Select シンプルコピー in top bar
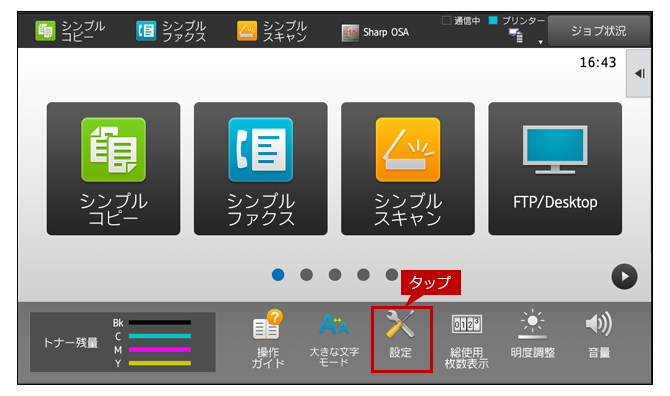670x396 pixels. [70, 31]
